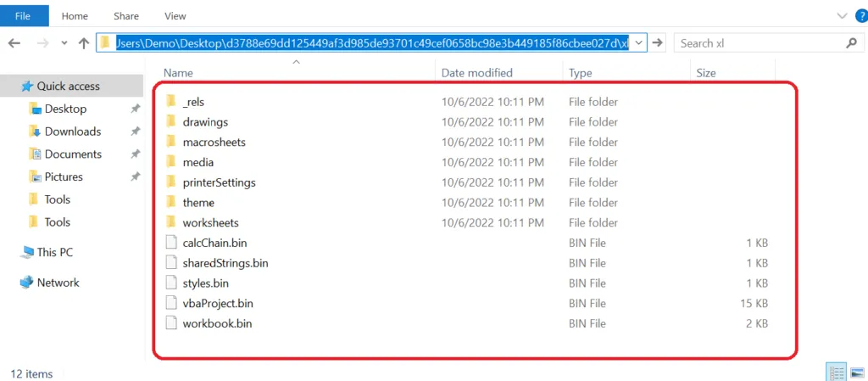The image size is (868, 381).
Task: Select the vbaProject.bin file
Action: (218, 304)
